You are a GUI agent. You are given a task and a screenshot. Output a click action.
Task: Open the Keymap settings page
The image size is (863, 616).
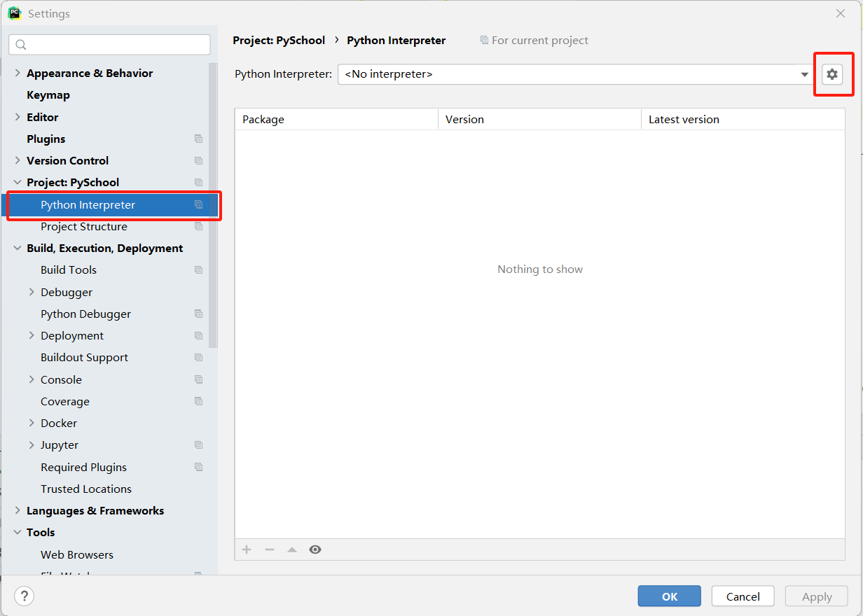(48, 95)
